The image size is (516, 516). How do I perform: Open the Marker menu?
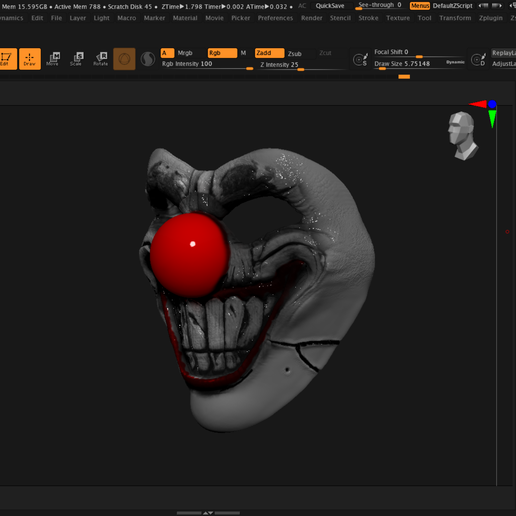point(154,18)
